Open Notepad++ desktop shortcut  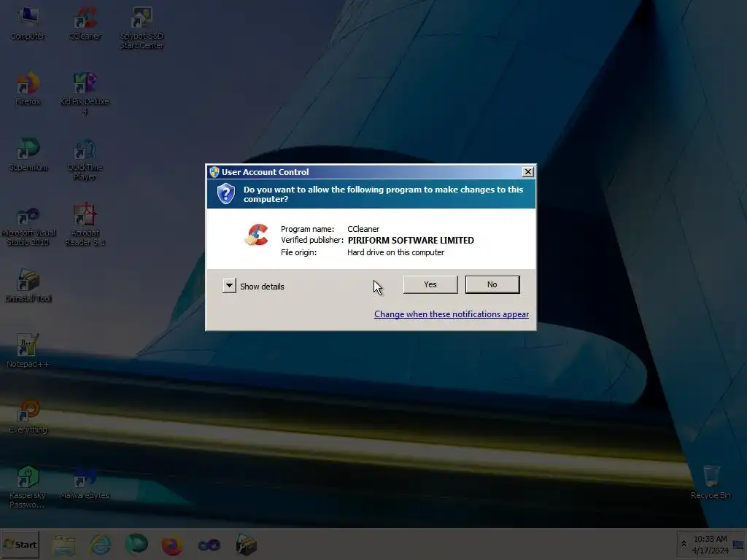[x=28, y=351]
